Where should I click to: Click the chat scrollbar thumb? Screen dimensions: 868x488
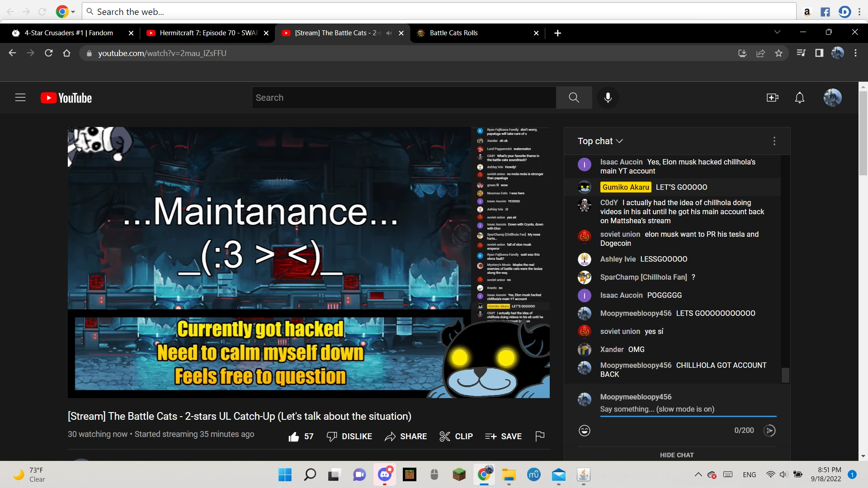[x=785, y=375]
